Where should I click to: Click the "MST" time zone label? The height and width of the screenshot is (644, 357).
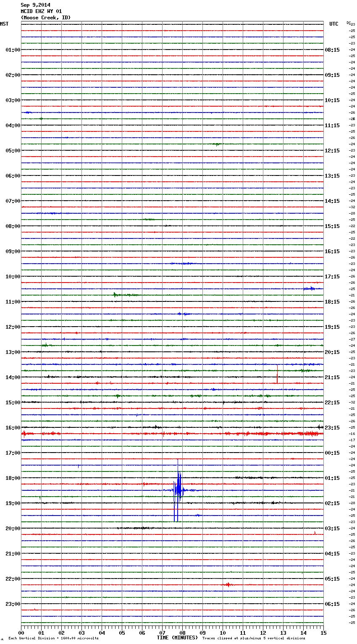click(4, 24)
